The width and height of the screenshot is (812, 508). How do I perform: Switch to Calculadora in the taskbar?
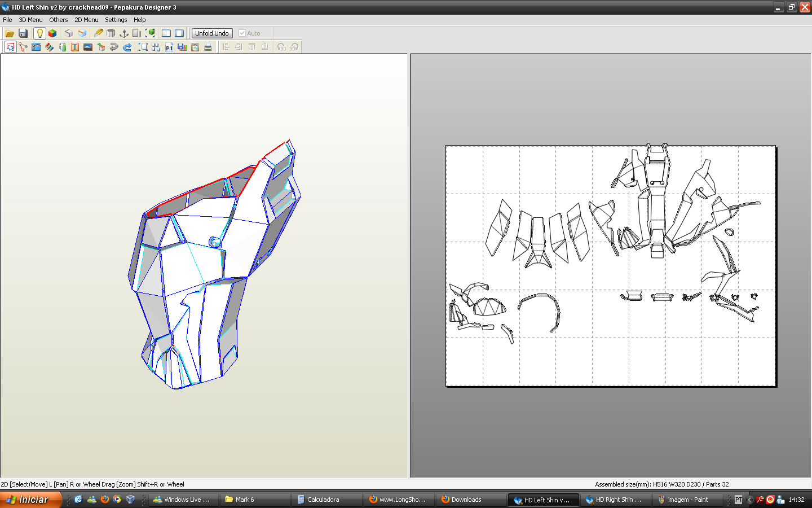[x=328, y=500]
